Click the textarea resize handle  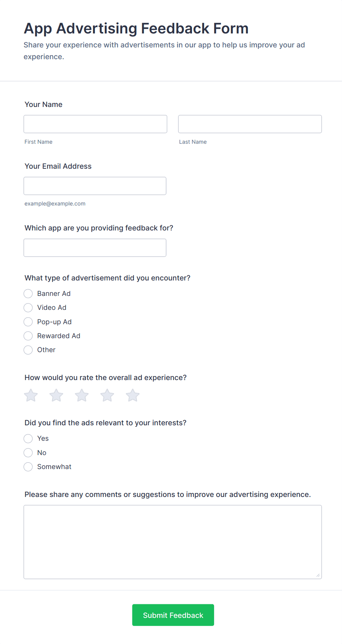coord(318,575)
